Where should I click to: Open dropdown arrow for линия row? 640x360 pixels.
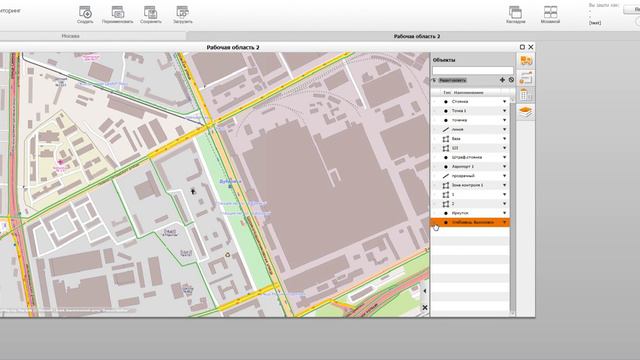point(504,129)
